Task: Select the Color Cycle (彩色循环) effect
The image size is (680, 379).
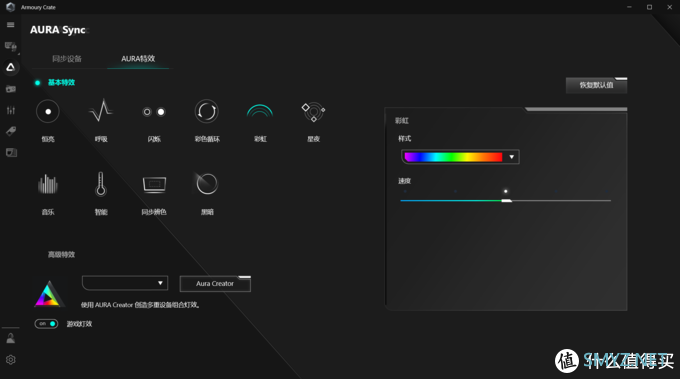Action: (206, 111)
